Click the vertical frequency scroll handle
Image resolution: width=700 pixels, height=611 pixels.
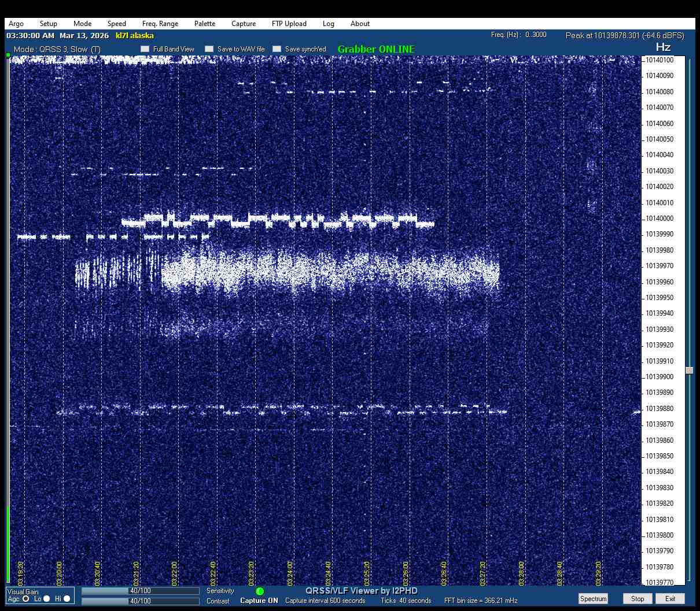tap(689, 371)
